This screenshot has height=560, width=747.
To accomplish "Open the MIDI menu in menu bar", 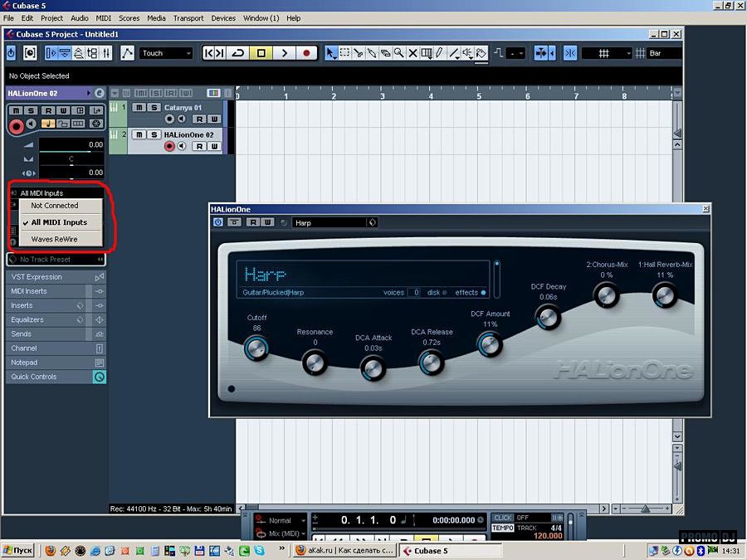I will click(x=104, y=18).
